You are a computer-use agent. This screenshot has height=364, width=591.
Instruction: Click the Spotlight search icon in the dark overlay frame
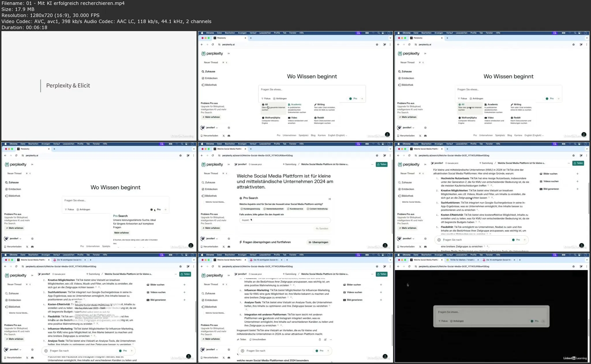click(x=575, y=255)
